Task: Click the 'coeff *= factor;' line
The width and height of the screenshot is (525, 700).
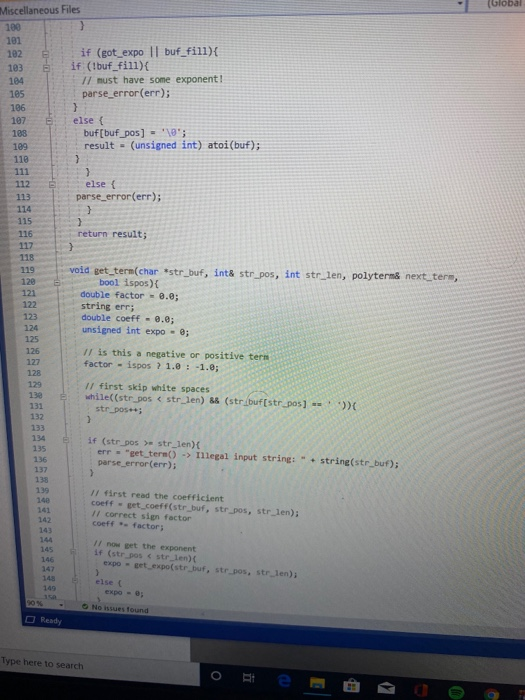Action: [x=128, y=525]
